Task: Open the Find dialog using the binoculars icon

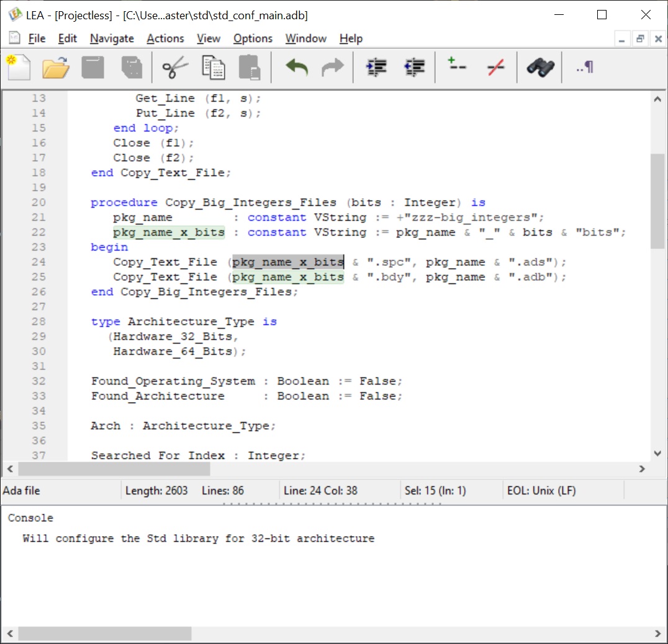Action: coord(539,67)
